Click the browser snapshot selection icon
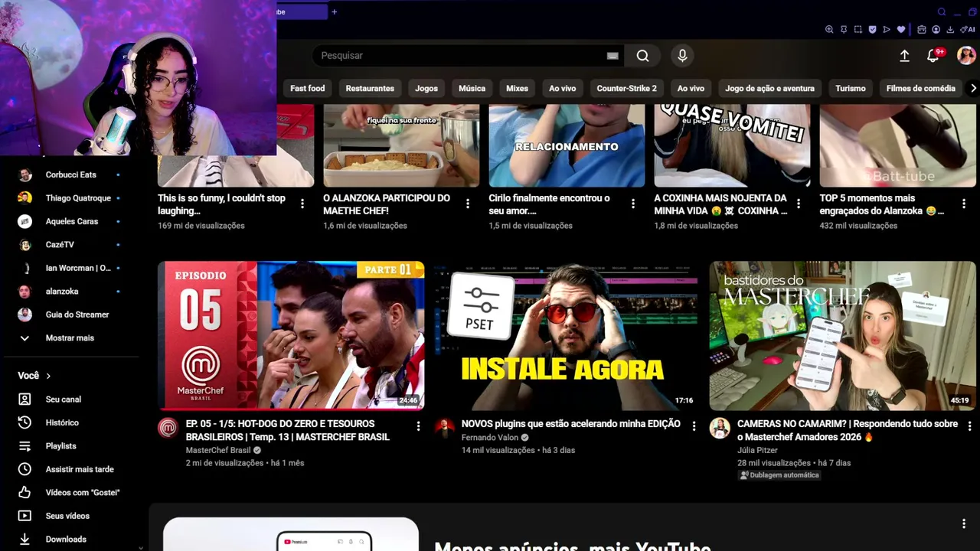980x551 pixels. 858,30
